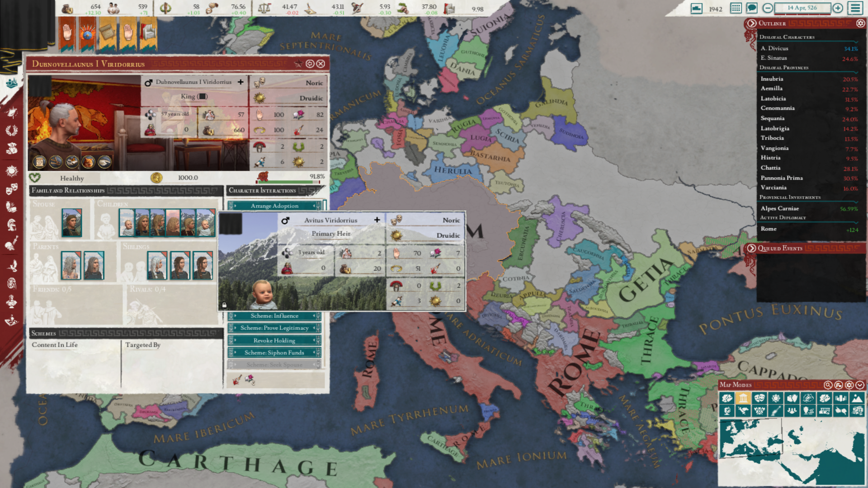Open the laurel wreath government sidebar icon

tap(12, 131)
